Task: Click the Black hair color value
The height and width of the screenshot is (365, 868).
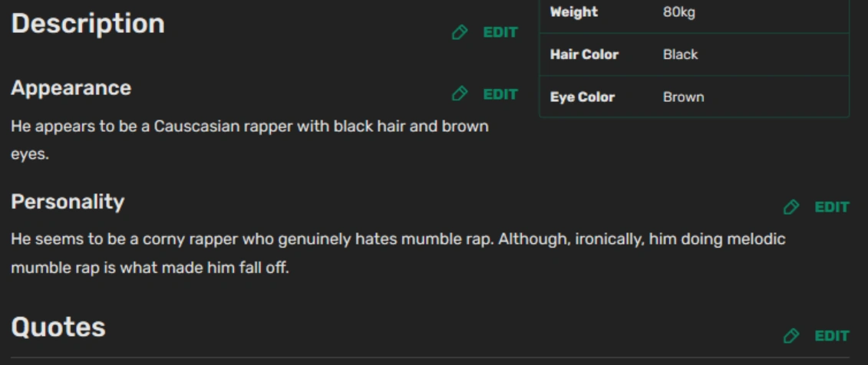Action: pos(681,55)
